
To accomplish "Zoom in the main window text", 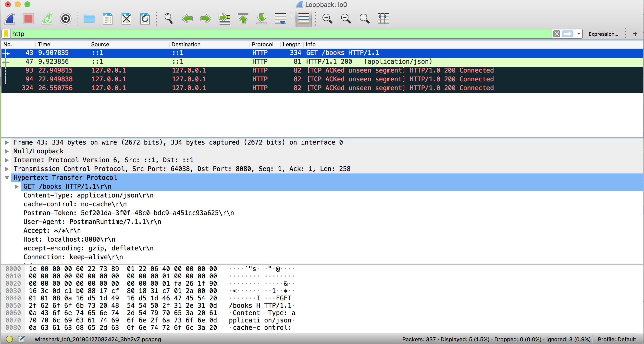I will click(327, 19).
